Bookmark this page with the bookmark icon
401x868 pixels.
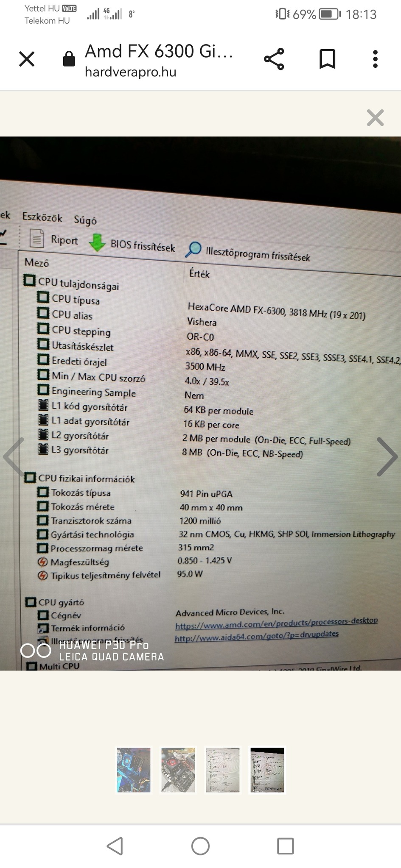pos(327,59)
